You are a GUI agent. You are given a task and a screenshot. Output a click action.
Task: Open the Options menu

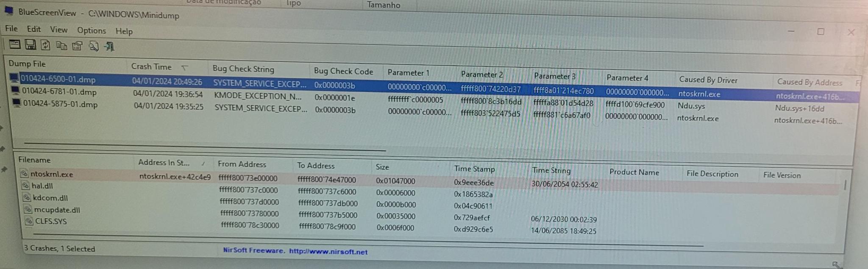(x=92, y=31)
